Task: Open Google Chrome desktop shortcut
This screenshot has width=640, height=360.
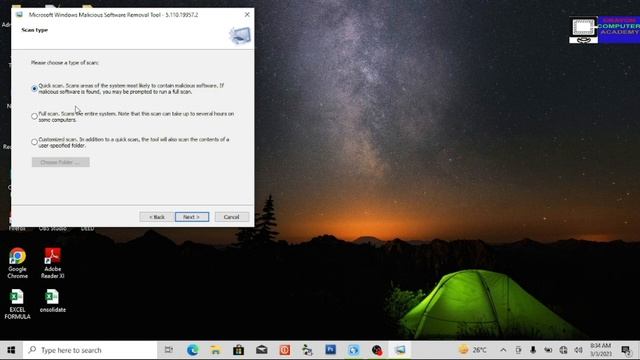Action: [18, 263]
